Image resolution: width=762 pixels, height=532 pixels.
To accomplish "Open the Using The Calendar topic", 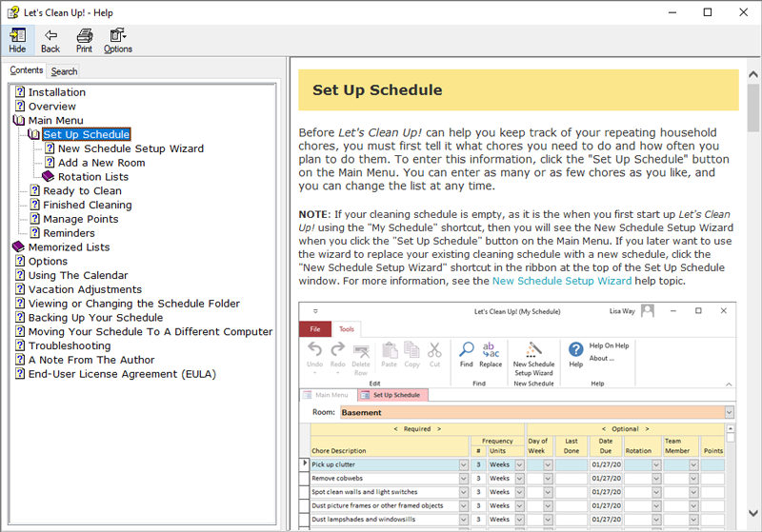I will tap(78, 275).
